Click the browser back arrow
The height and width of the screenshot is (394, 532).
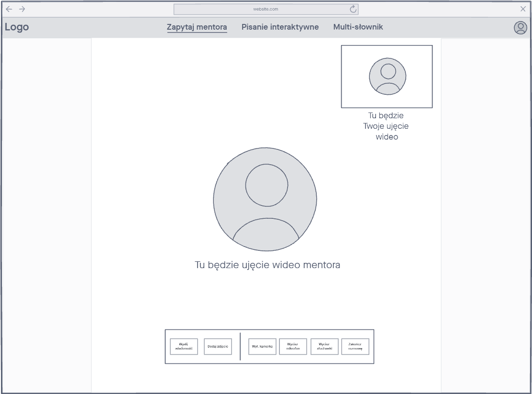pyautogui.click(x=9, y=9)
